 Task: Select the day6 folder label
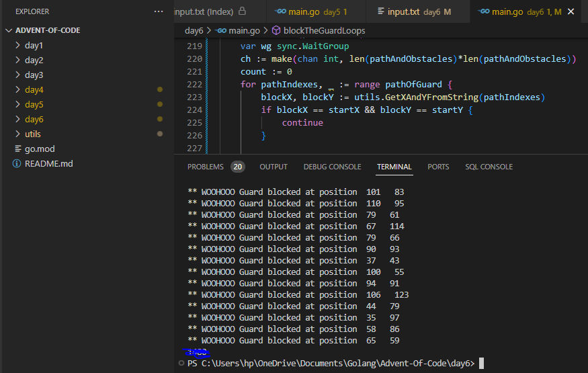(x=34, y=119)
